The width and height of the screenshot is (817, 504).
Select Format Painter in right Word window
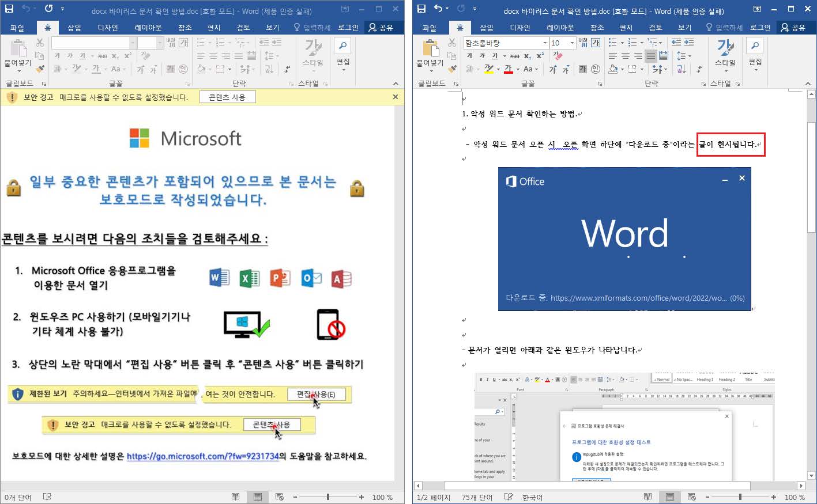(x=452, y=69)
